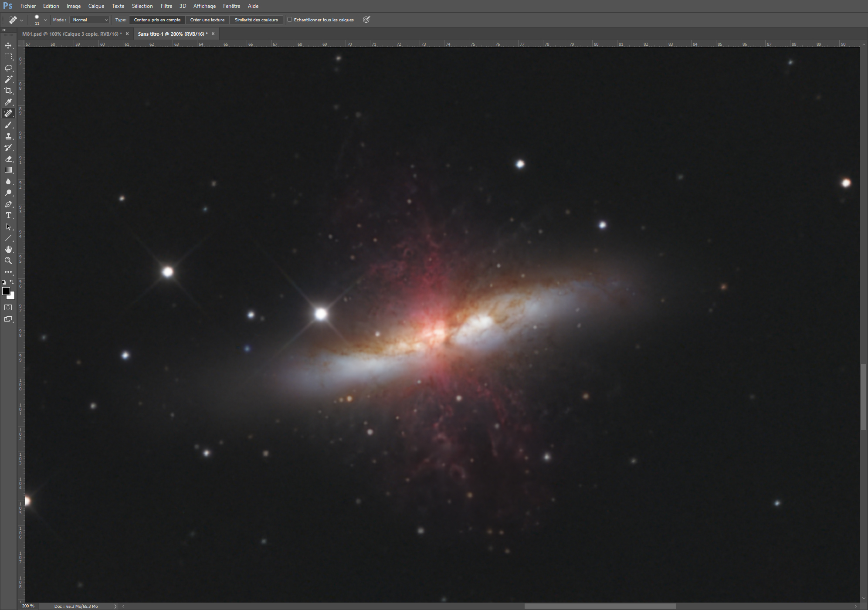Click the Photoshop Ps logo icon
The image size is (868, 610).
point(8,6)
